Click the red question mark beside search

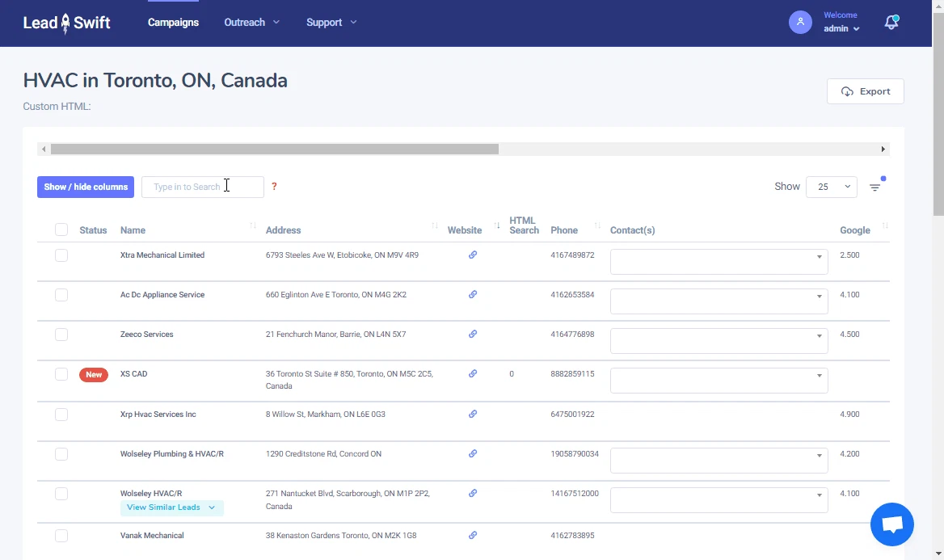point(274,187)
